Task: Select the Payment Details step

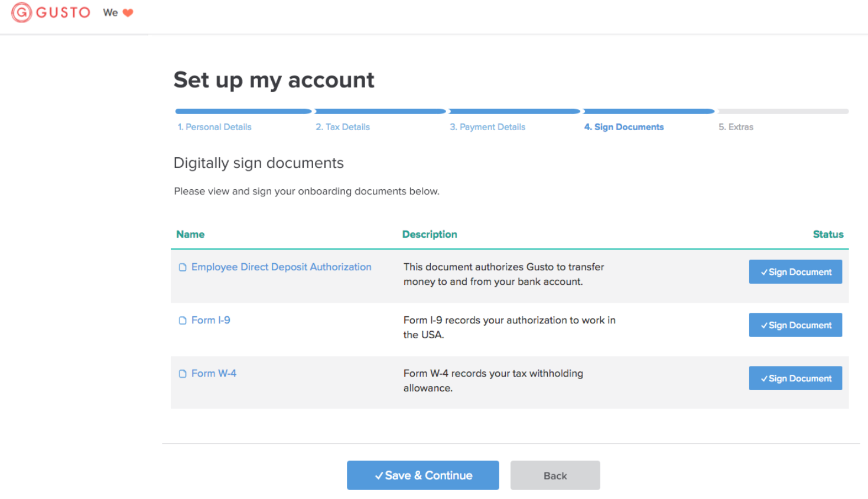Action: point(487,127)
